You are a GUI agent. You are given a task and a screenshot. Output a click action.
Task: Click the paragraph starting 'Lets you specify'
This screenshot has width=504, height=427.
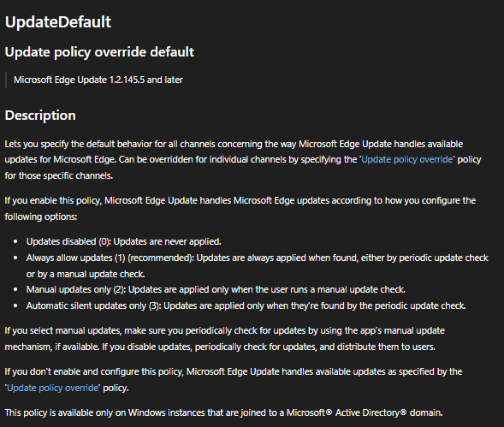tap(243, 160)
